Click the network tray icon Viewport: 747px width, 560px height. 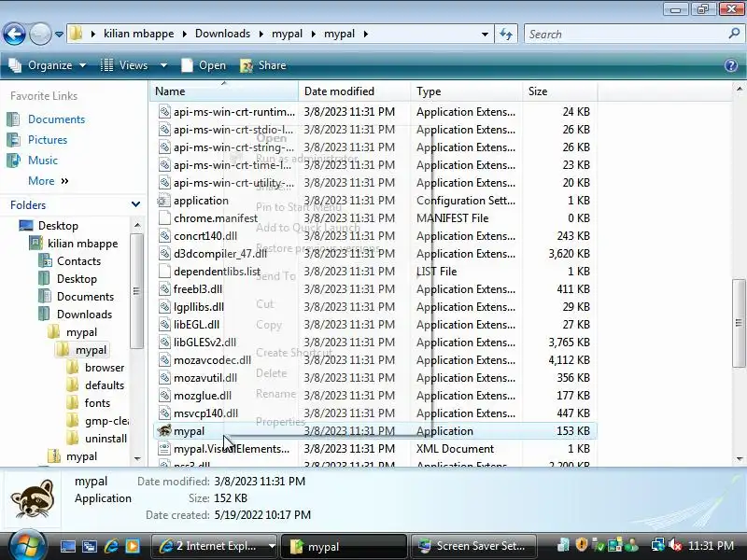[x=657, y=545]
